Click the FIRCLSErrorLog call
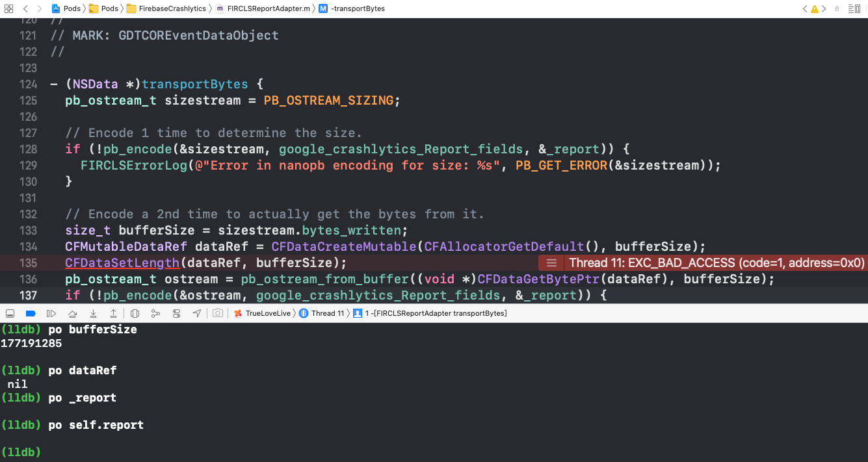 [134, 165]
